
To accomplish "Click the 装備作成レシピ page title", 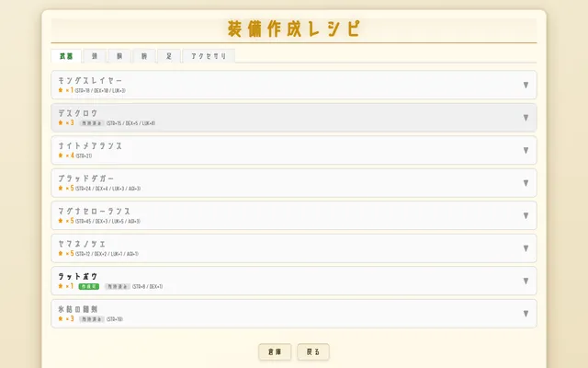I will point(294,29).
